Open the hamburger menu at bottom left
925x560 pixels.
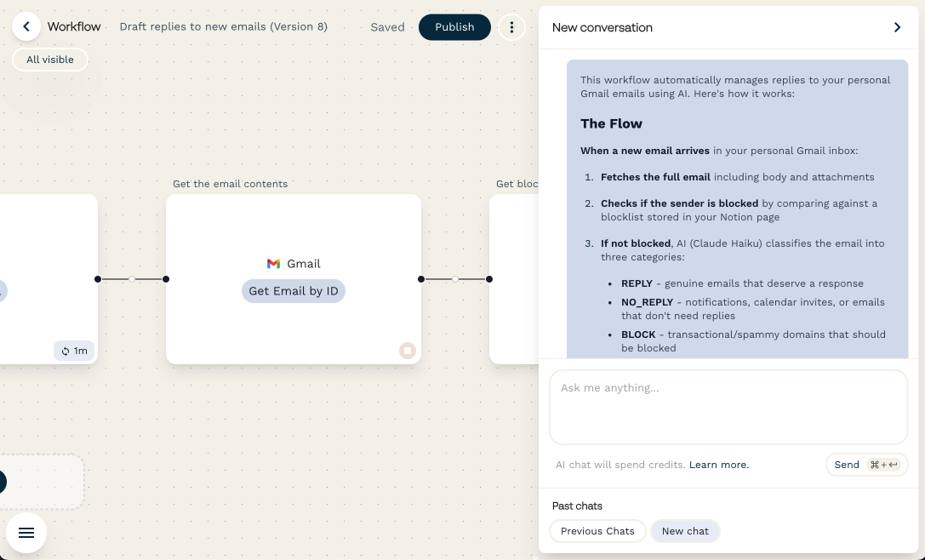coord(26,532)
